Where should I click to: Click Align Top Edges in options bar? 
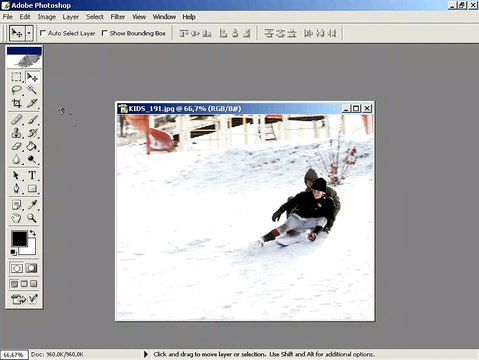(x=184, y=33)
